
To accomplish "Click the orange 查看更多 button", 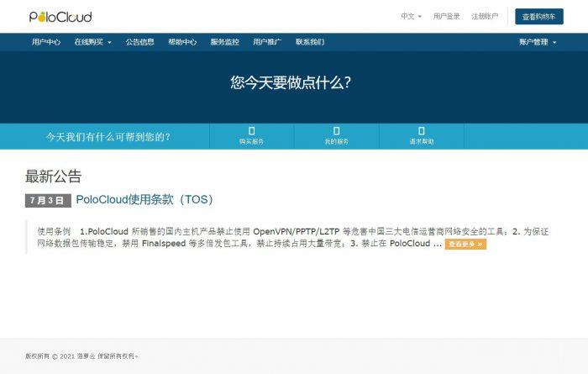I will point(465,245).
